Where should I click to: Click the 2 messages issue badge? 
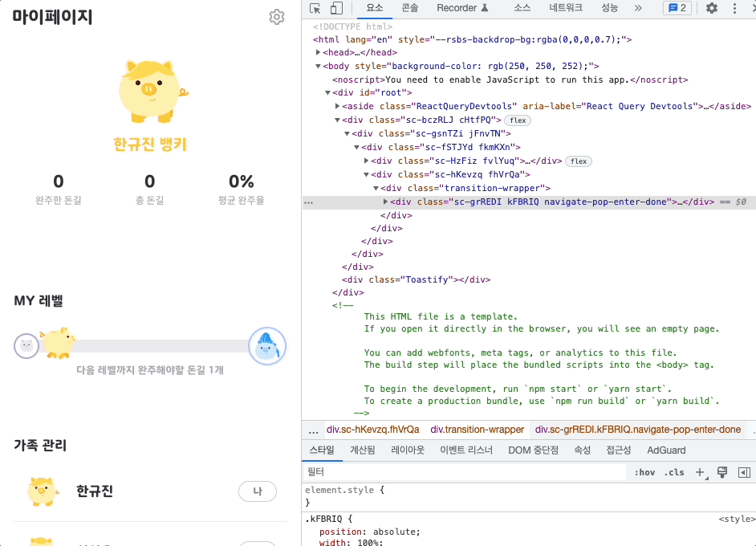pos(677,8)
